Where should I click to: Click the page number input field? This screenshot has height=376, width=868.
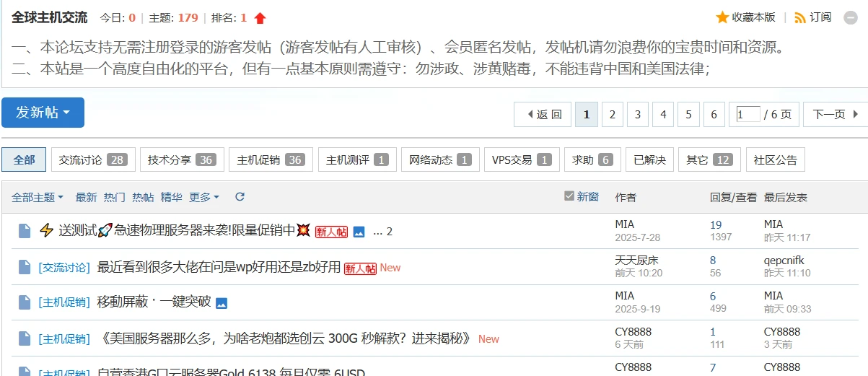click(749, 114)
